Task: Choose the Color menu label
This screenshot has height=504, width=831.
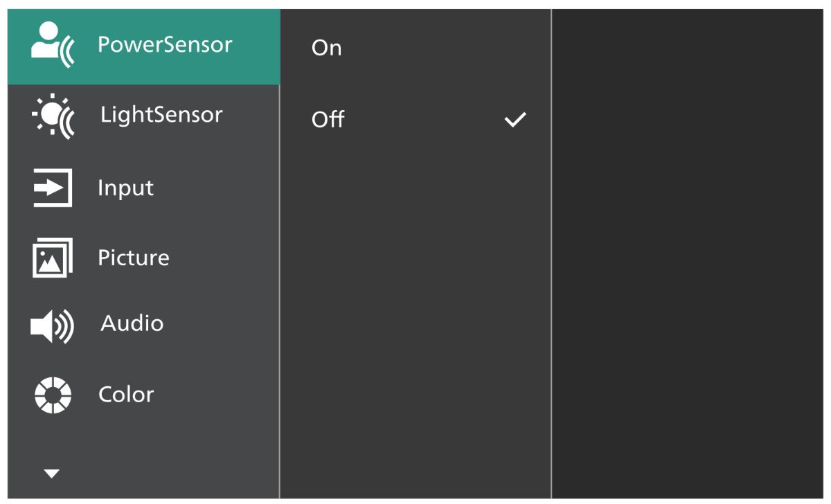Action: pos(126,395)
